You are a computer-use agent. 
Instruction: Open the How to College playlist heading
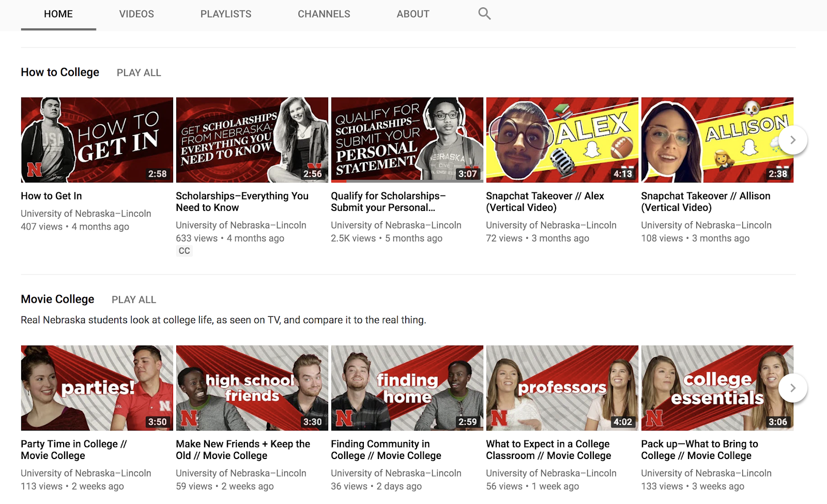60,72
